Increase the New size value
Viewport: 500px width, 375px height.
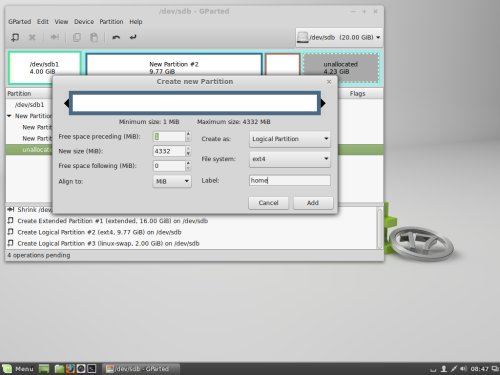188,148
